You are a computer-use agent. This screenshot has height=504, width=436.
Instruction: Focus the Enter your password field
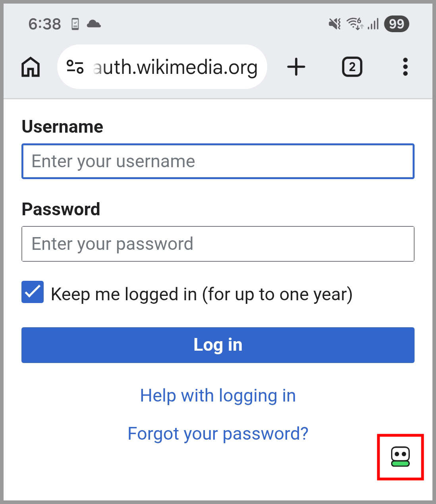(218, 244)
